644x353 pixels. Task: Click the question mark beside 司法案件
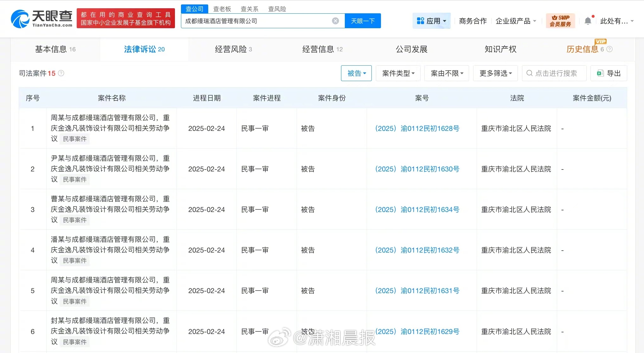pos(61,73)
